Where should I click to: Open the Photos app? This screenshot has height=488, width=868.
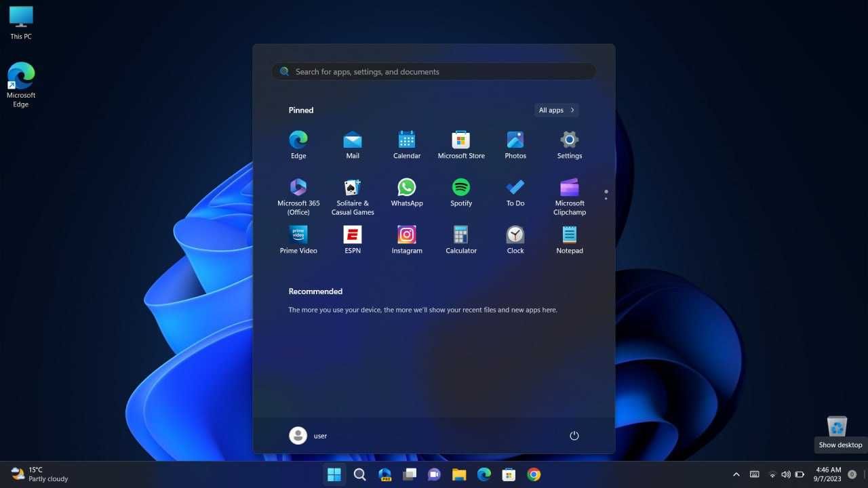(x=515, y=146)
